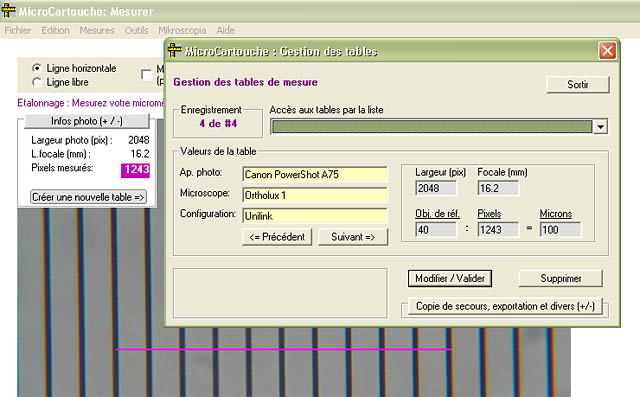Edit the Configuration field Unilink

[315, 216]
